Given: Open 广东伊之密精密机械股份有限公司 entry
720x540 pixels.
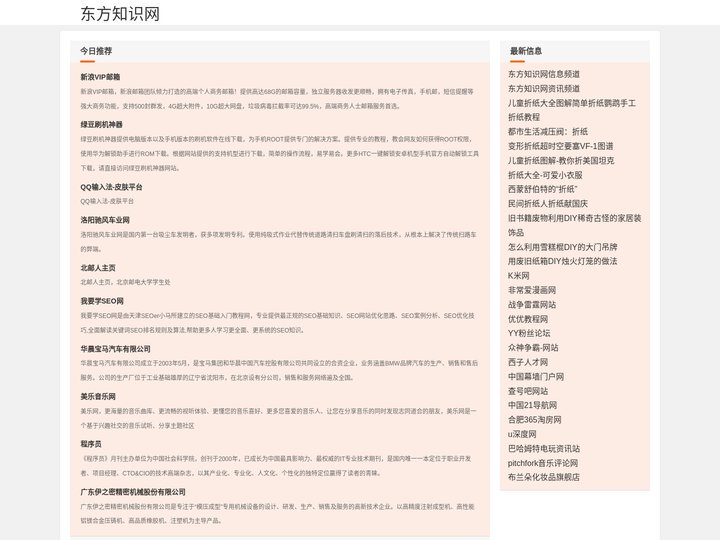Looking at the screenshot, I should click(x=133, y=492).
